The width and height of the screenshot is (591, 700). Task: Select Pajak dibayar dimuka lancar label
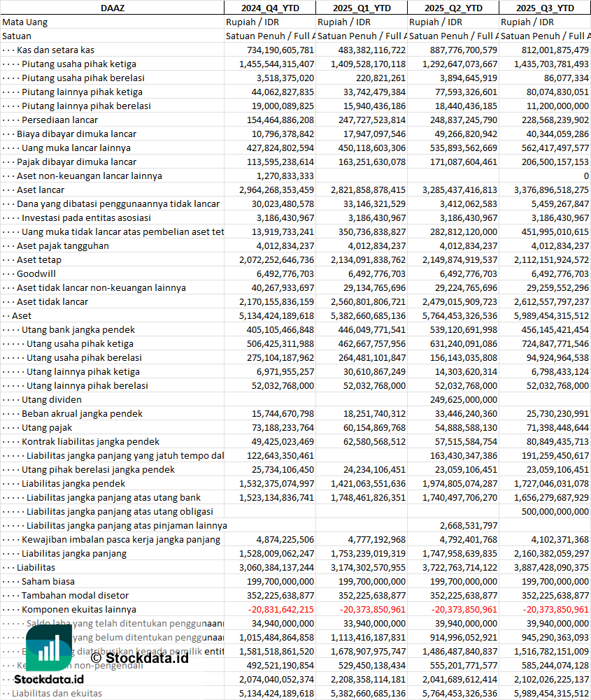(x=76, y=162)
